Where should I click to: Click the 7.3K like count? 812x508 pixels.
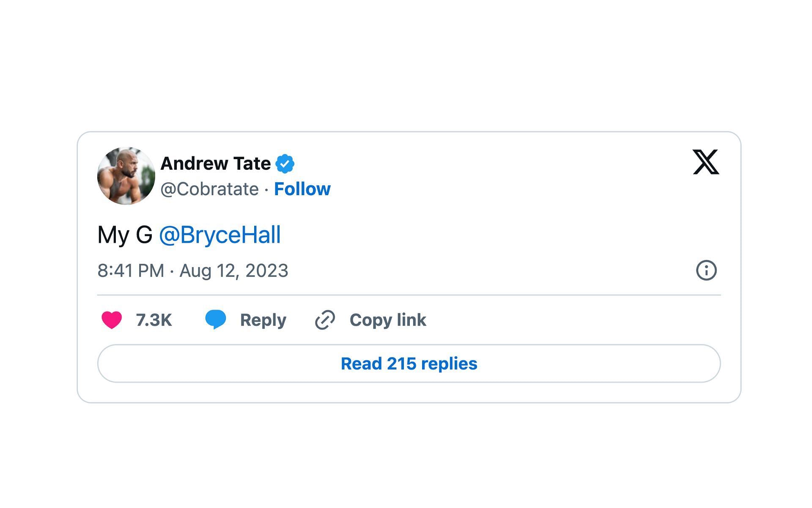(x=154, y=320)
